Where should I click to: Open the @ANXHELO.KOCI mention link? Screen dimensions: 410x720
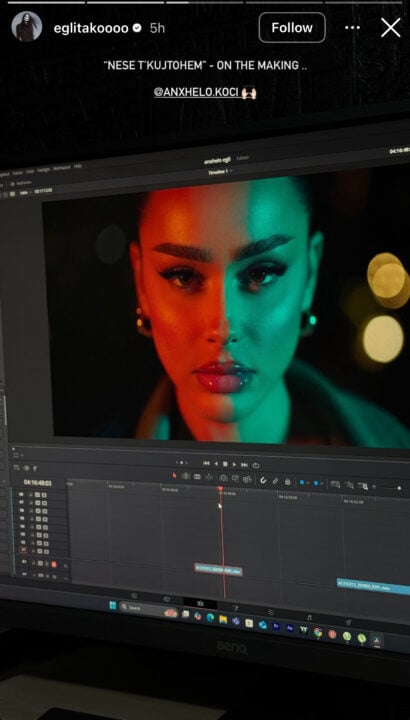coord(196,92)
